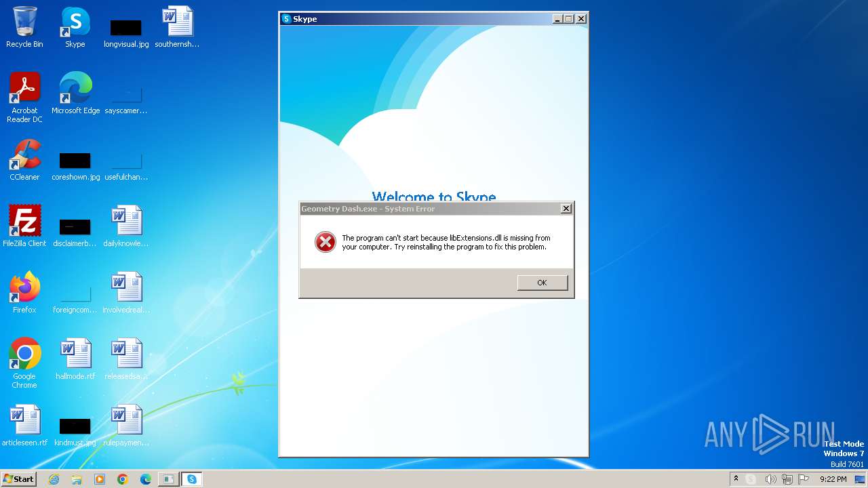
Task: Select releasedsa... Word document
Action: point(126,359)
